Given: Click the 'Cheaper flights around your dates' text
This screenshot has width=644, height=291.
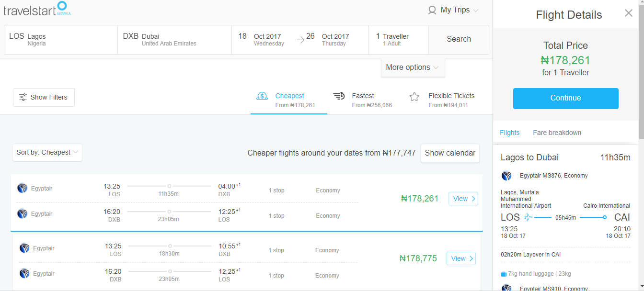Looking at the screenshot, I should click(x=332, y=153).
